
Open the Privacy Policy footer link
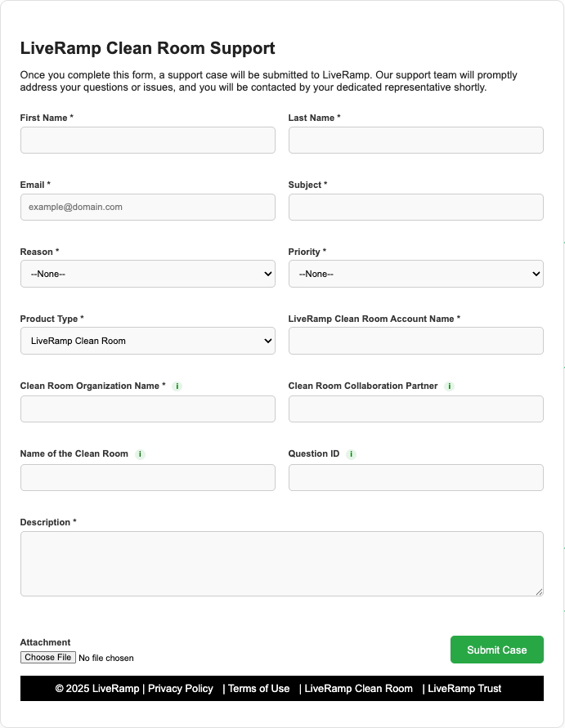[181, 689]
